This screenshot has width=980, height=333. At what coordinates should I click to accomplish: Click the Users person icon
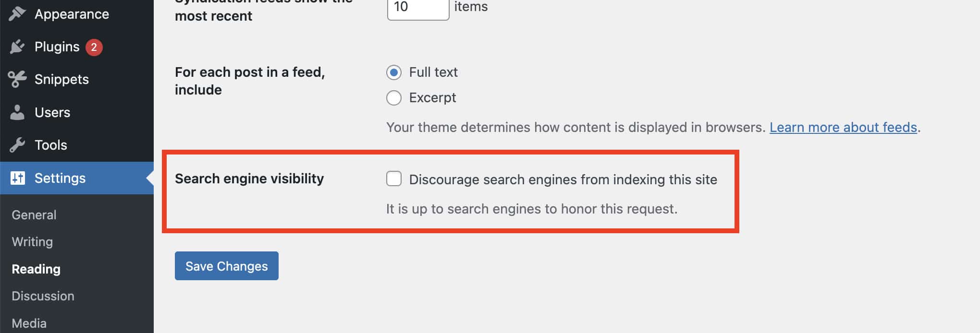[x=17, y=112]
